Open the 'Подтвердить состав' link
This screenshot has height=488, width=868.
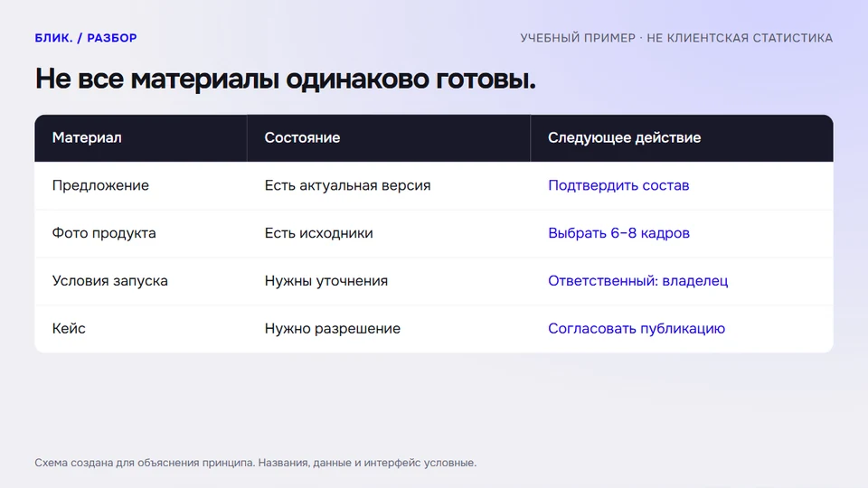618,185
